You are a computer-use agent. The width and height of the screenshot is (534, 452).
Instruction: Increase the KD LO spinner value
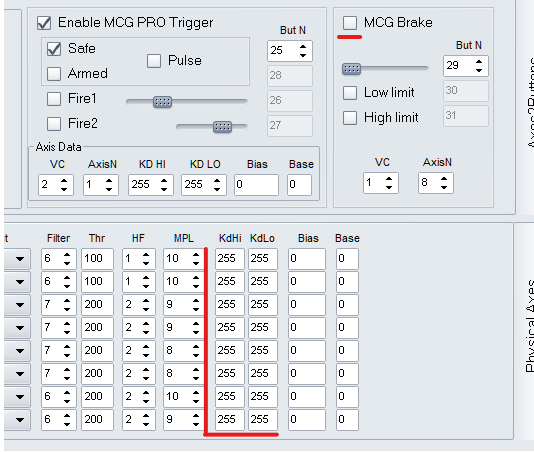click(217, 181)
